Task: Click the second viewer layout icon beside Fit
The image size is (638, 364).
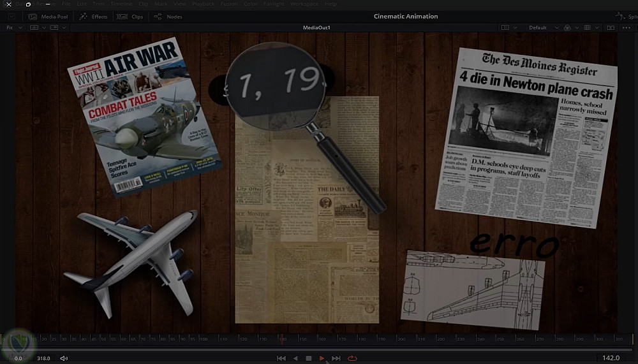Action: pos(54,27)
